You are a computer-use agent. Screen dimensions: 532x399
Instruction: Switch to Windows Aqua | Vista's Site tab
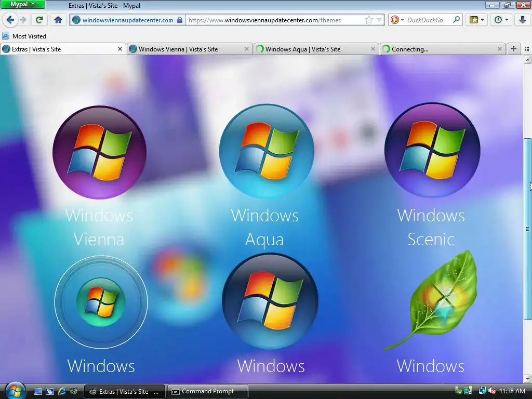[x=316, y=49]
